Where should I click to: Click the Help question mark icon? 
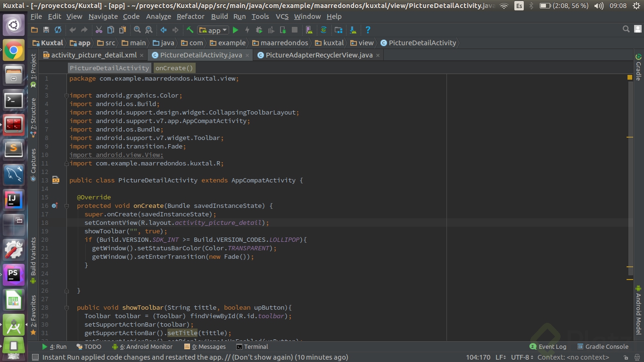click(368, 30)
